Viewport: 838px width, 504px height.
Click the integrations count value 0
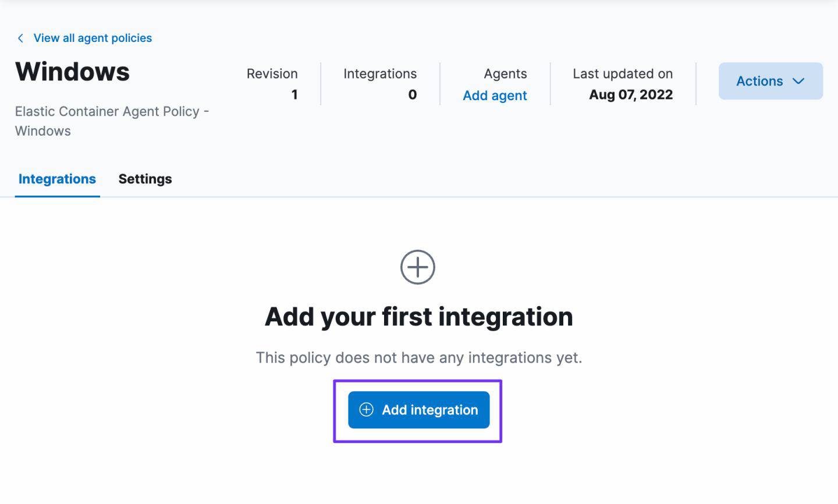(x=412, y=95)
